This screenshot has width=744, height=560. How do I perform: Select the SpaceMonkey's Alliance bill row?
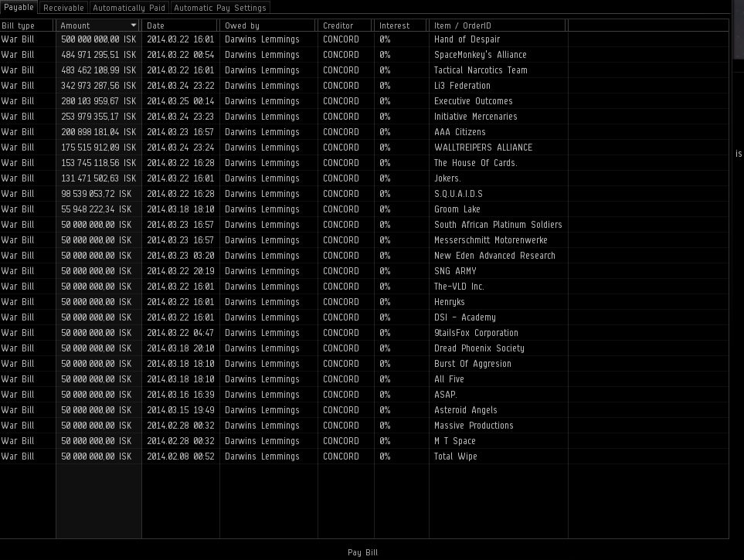(x=365, y=55)
